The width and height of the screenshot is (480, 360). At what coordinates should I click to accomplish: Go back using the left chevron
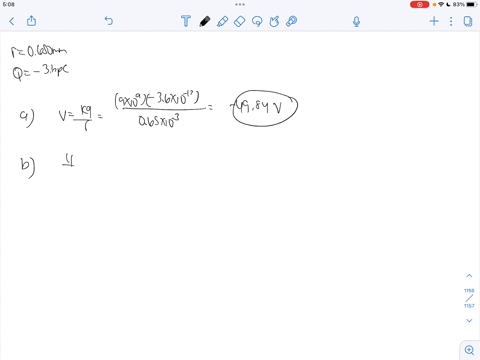coord(12,21)
